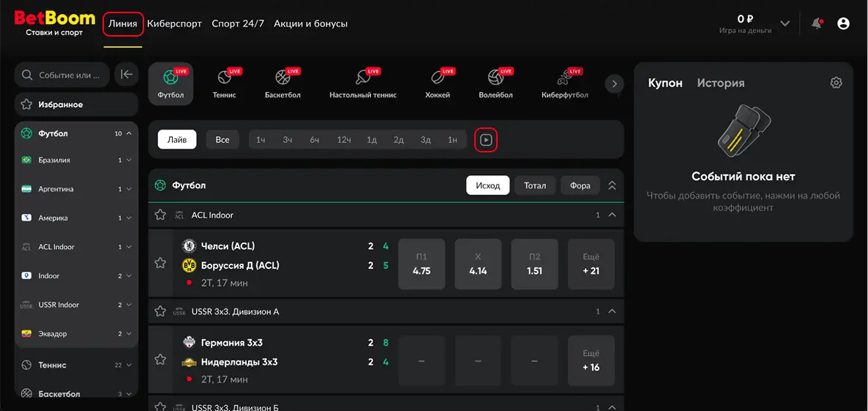868x411 pixels.
Task: Collapse the ACL Indoor league section
Action: 612,215
